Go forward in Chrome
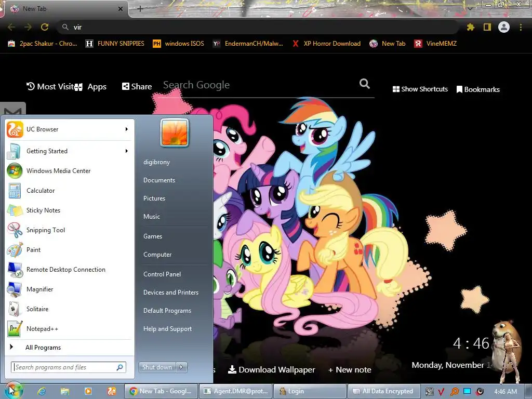The image size is (532, 399). [x=28, y=27]
